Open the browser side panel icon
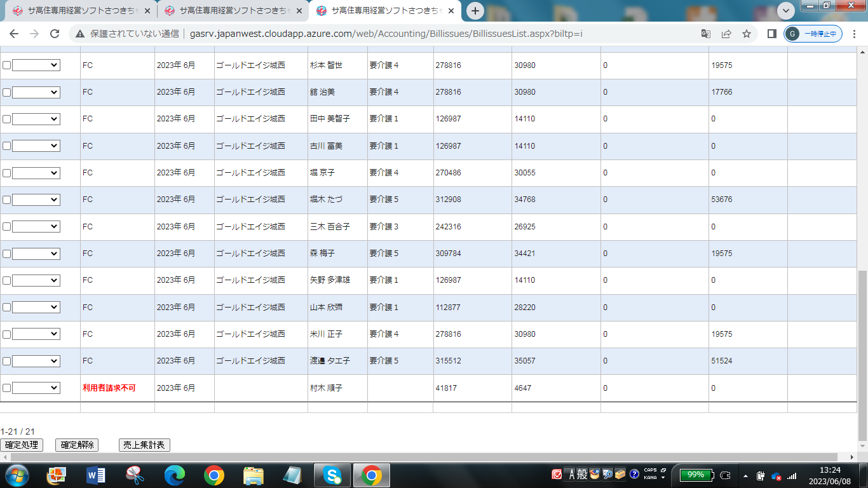 tap(771, 34)
